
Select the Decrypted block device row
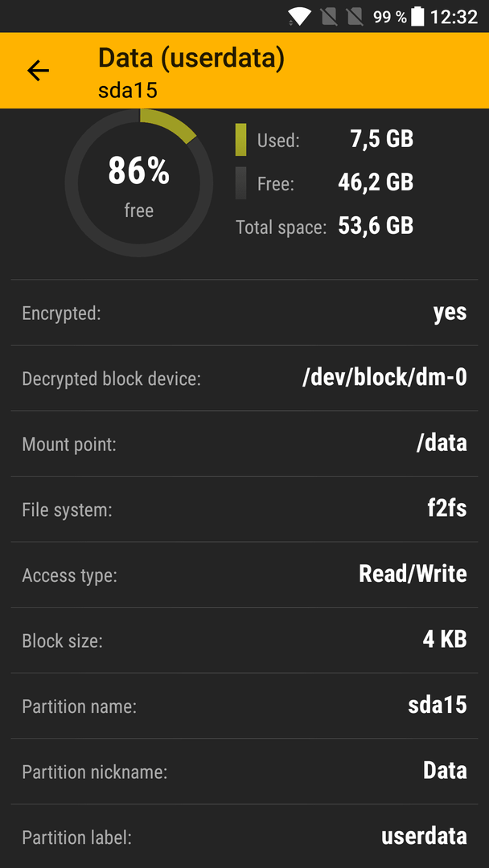(244, 378)
